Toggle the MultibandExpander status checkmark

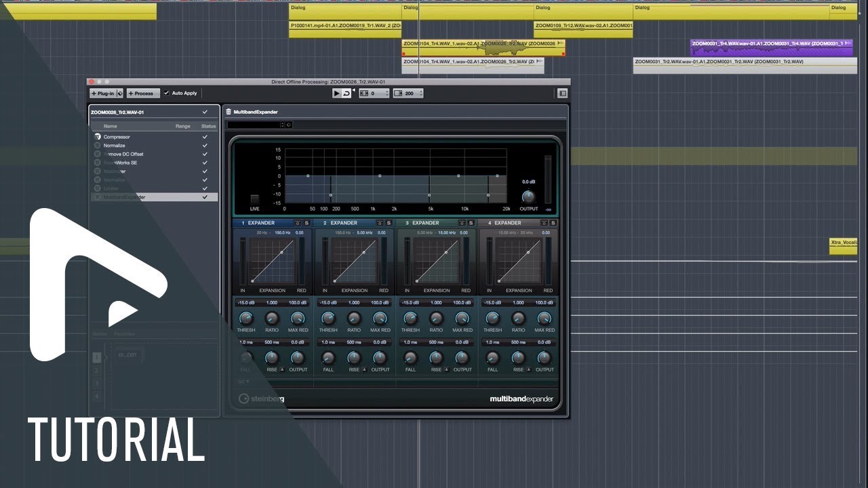pos(205,197)
